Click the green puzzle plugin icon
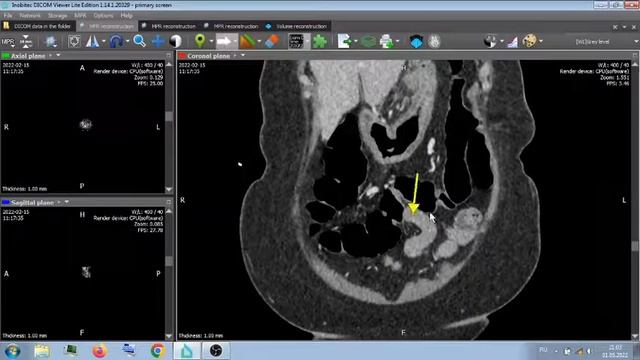 click(x=320, y=41)
